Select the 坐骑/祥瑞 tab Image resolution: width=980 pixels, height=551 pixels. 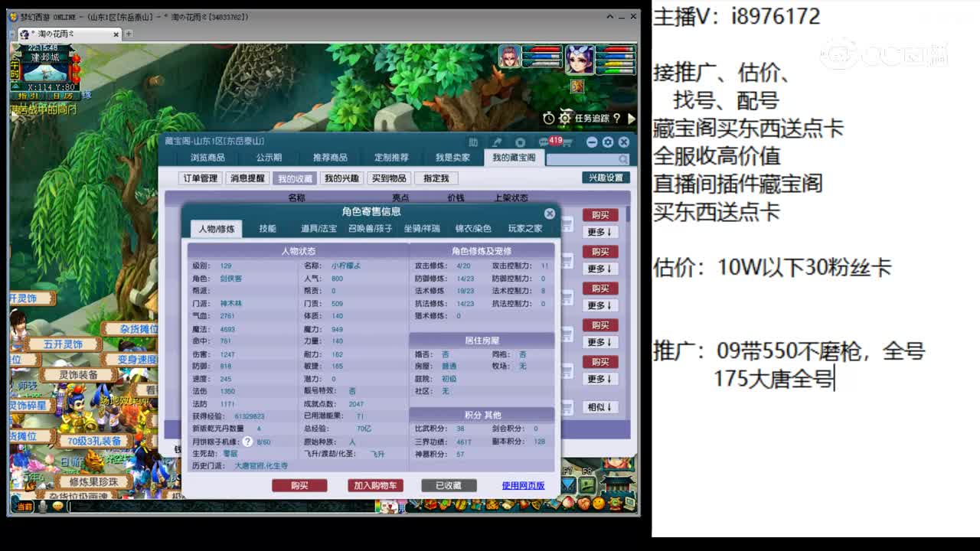pyautogui.click(x=422, y=229)
